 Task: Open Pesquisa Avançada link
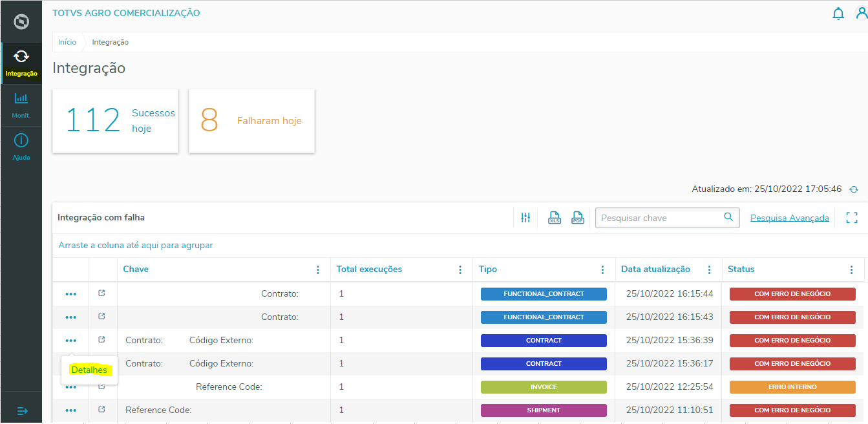pyautogui.click(x=790, y=218)
